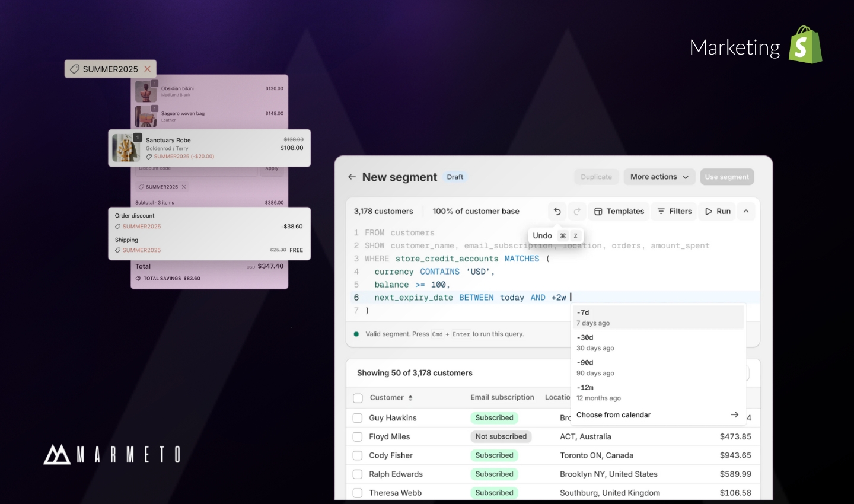Collapse the query editor with the chevron
The width and height of the screenshot is (854, 504).
coord(746,211)
